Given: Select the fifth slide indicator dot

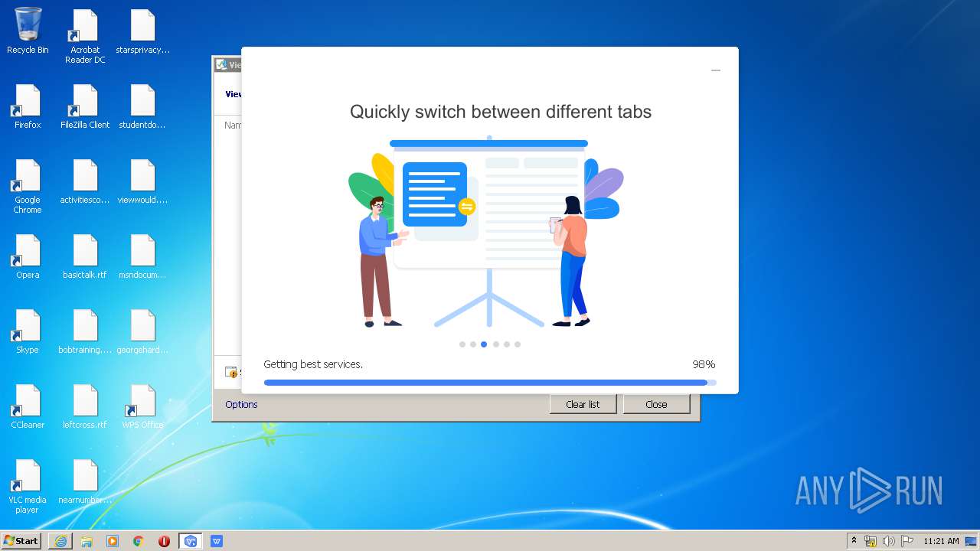Looking at the screenshot, I should click(x=507, y=344).
